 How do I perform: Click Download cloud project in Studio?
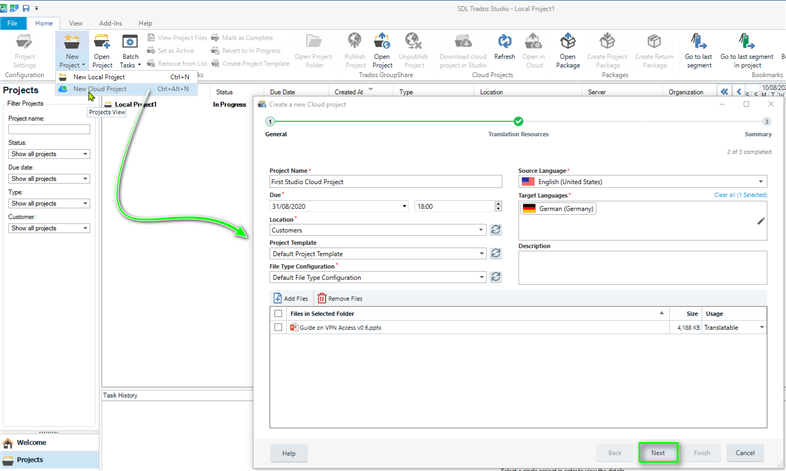(463, 51)
